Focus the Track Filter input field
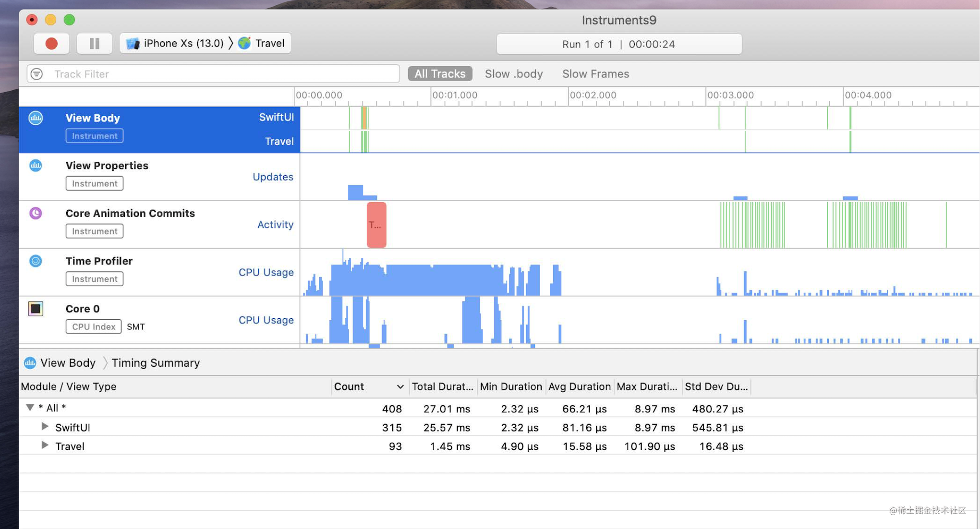Screen dimensions: 980x529 coord(213,74)
